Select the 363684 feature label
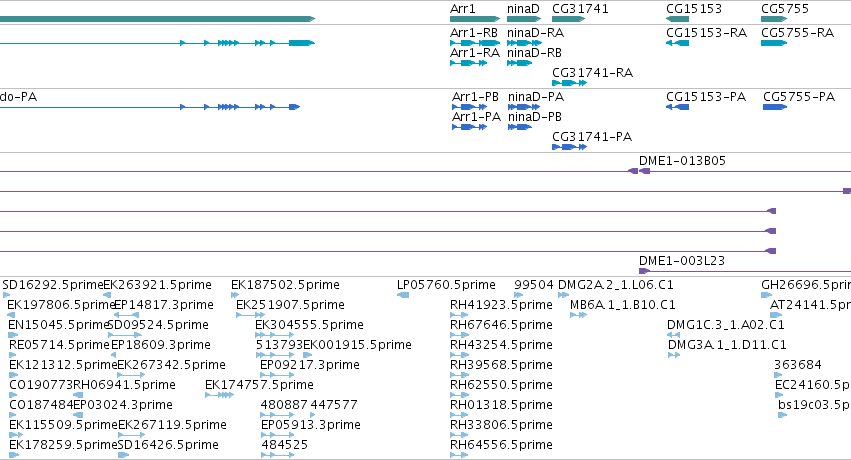Screen dimensions: 851x460 pos(798,365)
